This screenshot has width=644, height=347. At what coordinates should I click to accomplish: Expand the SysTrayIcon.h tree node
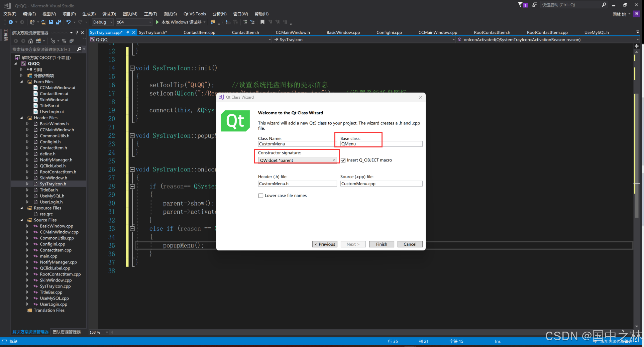coord(27,184)
